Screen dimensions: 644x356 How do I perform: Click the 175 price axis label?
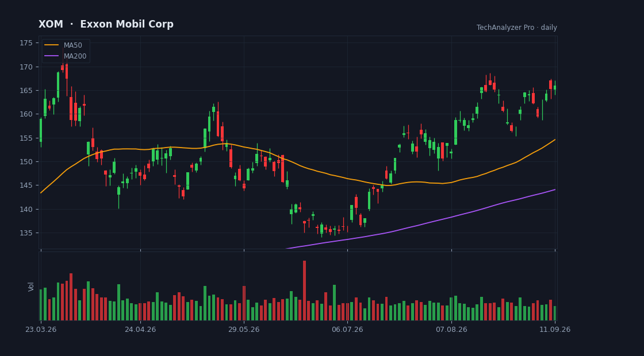tap(26, 43)
